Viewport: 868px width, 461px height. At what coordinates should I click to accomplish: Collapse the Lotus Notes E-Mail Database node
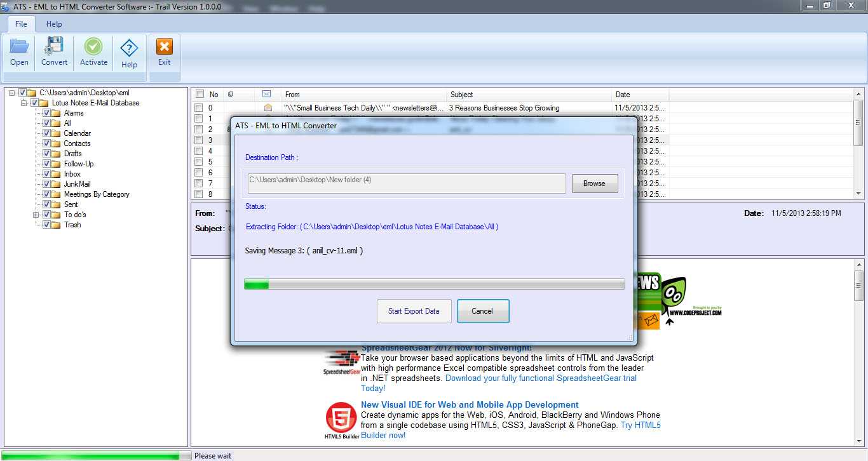point(24,103)
